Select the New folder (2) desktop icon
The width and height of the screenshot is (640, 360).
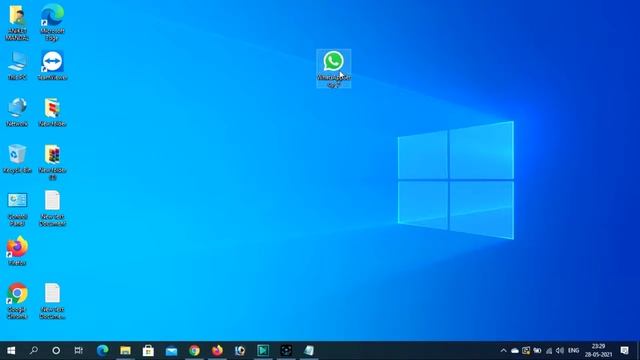pyautogui.click(x=52, y=162)
